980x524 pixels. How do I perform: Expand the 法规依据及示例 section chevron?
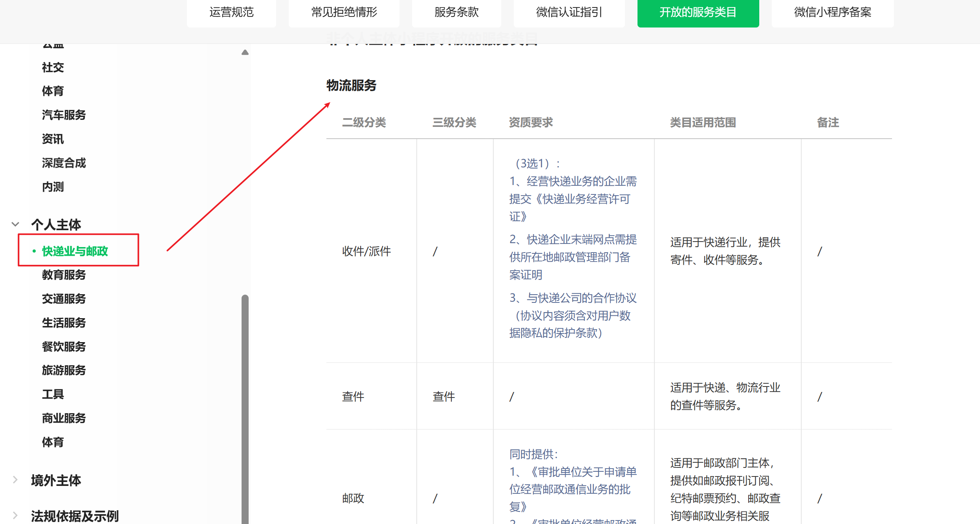coord(15,515)
